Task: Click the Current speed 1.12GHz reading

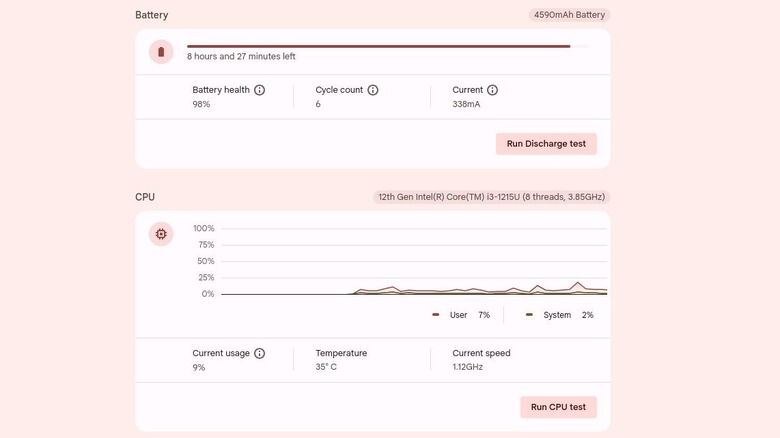Action: point(468,367)
